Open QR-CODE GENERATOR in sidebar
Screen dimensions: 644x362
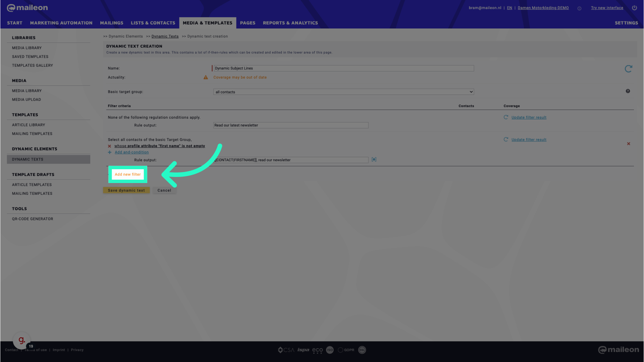33,219
